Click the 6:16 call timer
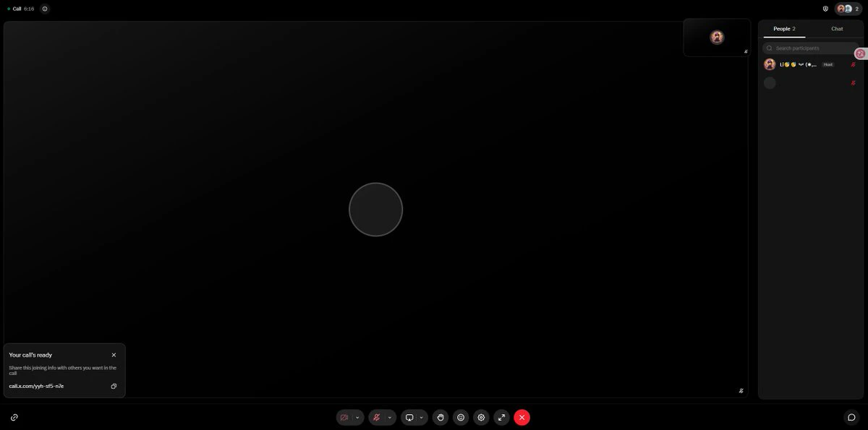The image size is (868, 430). tap(29, 9)
